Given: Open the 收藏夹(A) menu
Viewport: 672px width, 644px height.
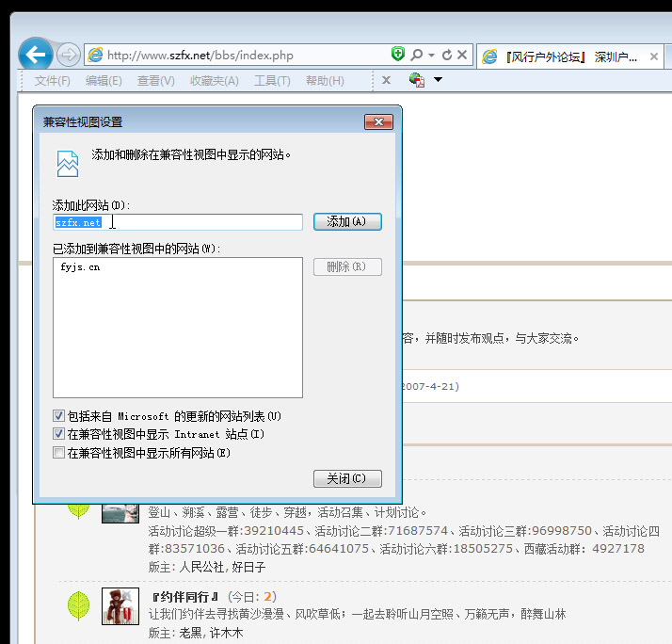Looking at the screenshot, I should [x=215, y=81].
